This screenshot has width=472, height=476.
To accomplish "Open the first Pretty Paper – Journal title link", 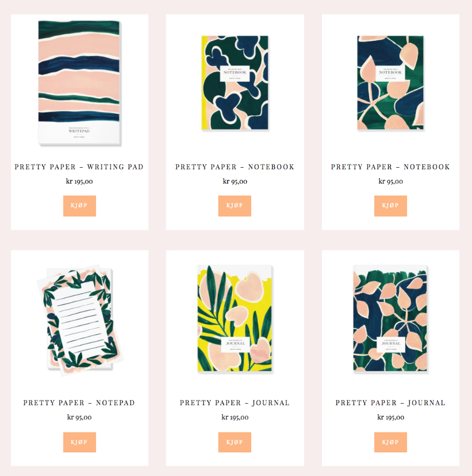I will tap(235, 403).
